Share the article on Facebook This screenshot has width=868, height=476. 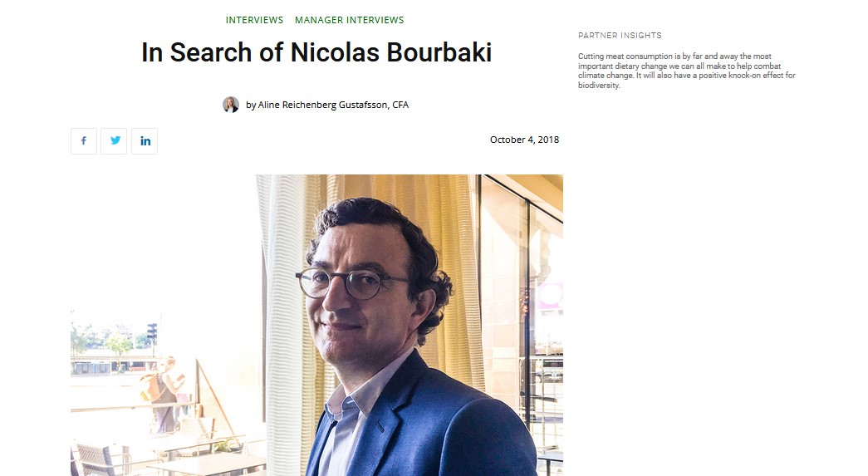pos(84,140)
